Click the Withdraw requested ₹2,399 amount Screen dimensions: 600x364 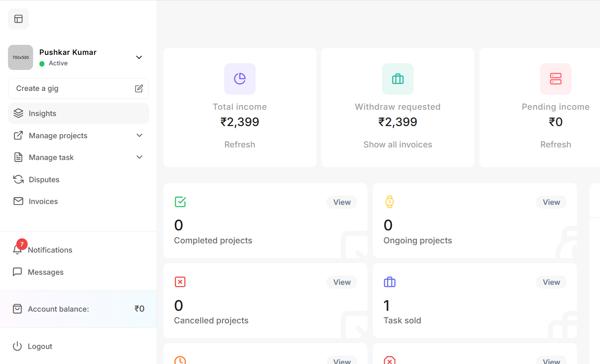398,122
